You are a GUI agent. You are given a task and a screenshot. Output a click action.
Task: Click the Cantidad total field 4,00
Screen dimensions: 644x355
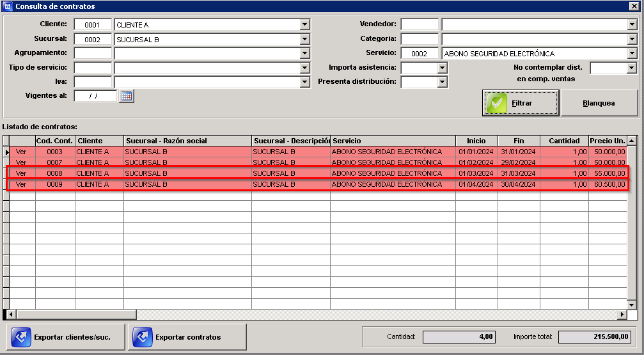click(x=459, y=337)
